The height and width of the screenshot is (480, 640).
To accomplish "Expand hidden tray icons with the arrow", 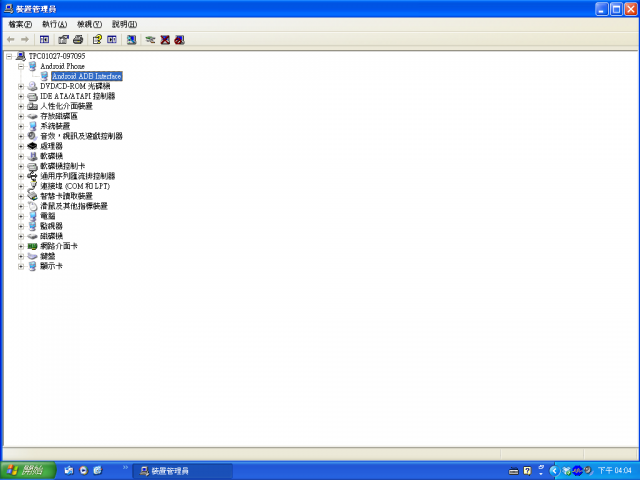I will pyautogui.click(x=554, y=471).
